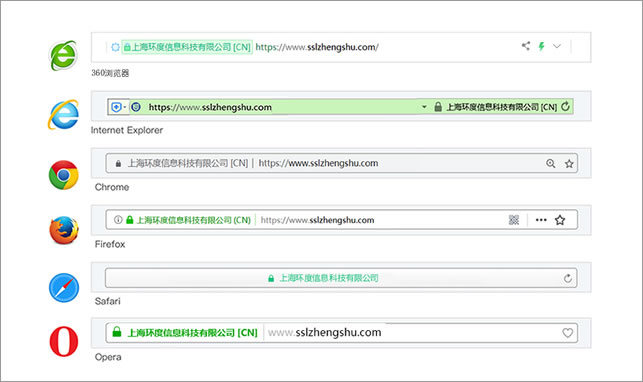Click the green company name in Safari bar
Viewport: 643px width, 382px height.
(x=329, y=278)
